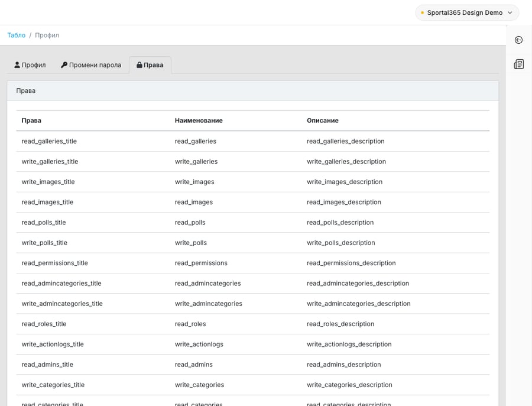This screenshot has width=532, height=406.
Task: Click the read_roles name cell
Action: click(190, 324)
